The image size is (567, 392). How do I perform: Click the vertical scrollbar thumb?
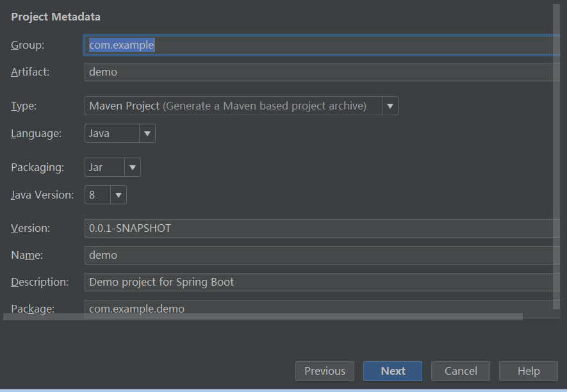click(x=557, y=156)
